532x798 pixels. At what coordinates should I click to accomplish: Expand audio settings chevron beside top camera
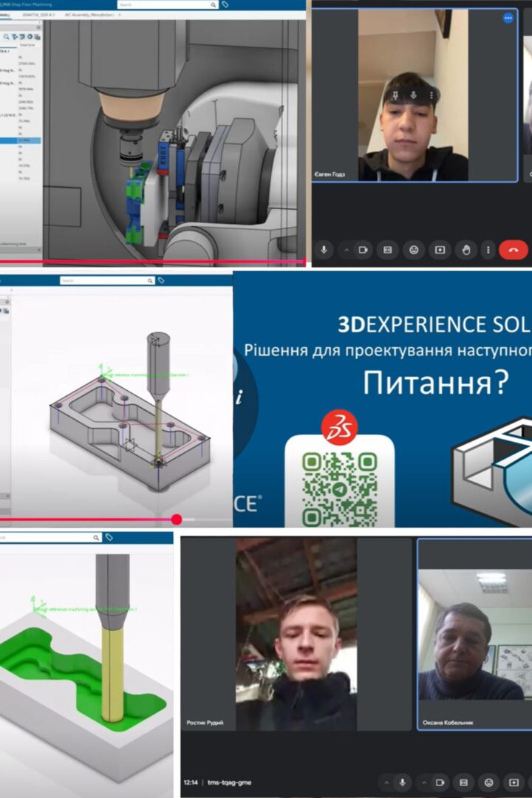click(347, 250)
